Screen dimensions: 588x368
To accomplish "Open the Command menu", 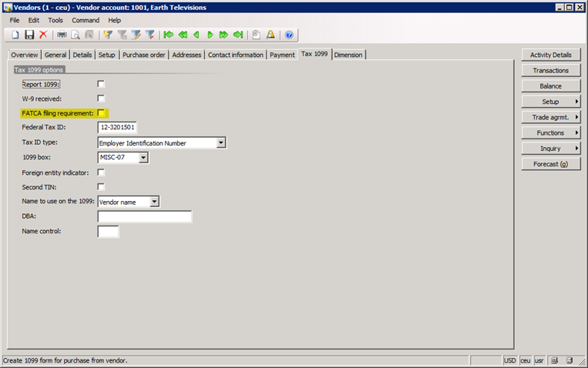I will tap(86, 20).
